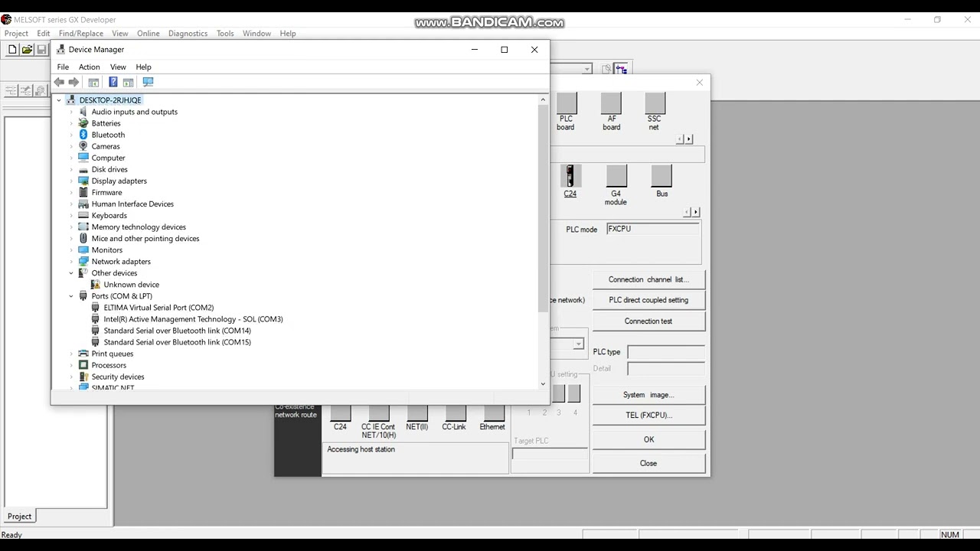Click the PLC type field
980x551 pixels.
pyautogui.click(x=665, y=352)
